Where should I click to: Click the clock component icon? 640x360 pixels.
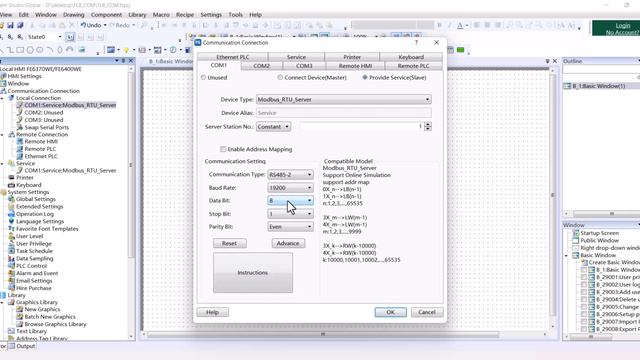(x=173, y=50)
